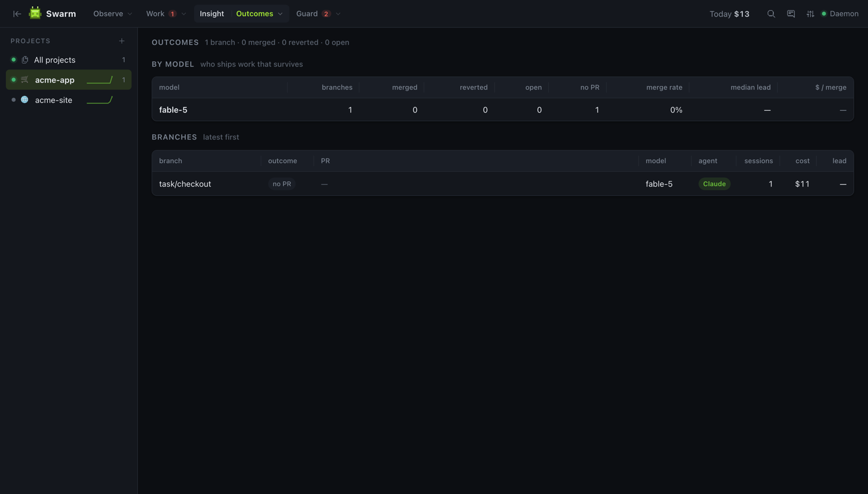The image size is (868, 494).
Task: Click the All projects stack icon
Action: pos(25,60)
